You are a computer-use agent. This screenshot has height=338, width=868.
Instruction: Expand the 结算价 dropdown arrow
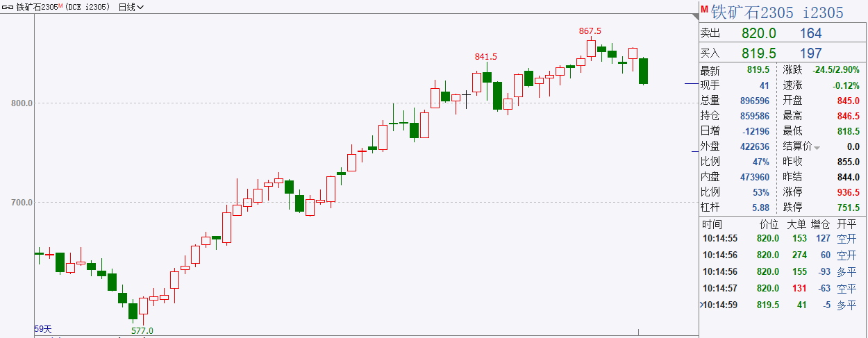click(x=817, y=147)
